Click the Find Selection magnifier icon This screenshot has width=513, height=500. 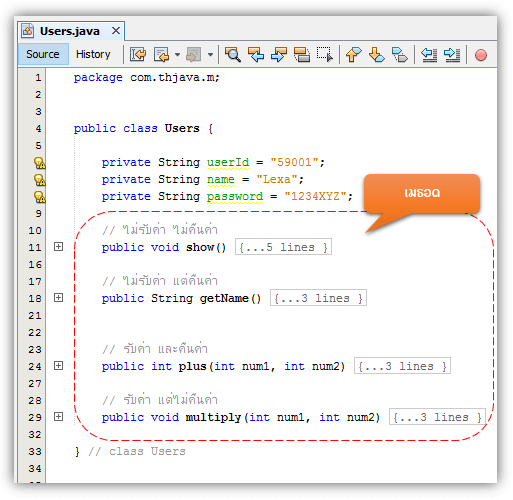pyautogui.click(x=233, y=54)
